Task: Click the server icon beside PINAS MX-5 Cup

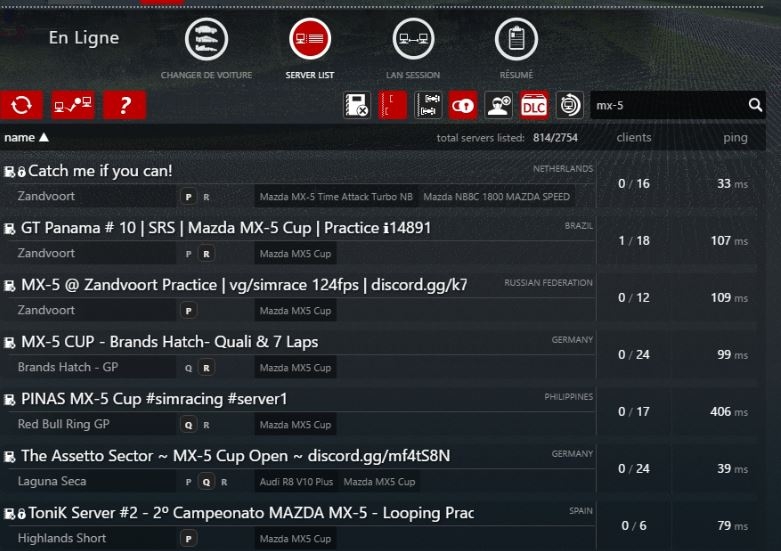Action: [x=9, y=400]
